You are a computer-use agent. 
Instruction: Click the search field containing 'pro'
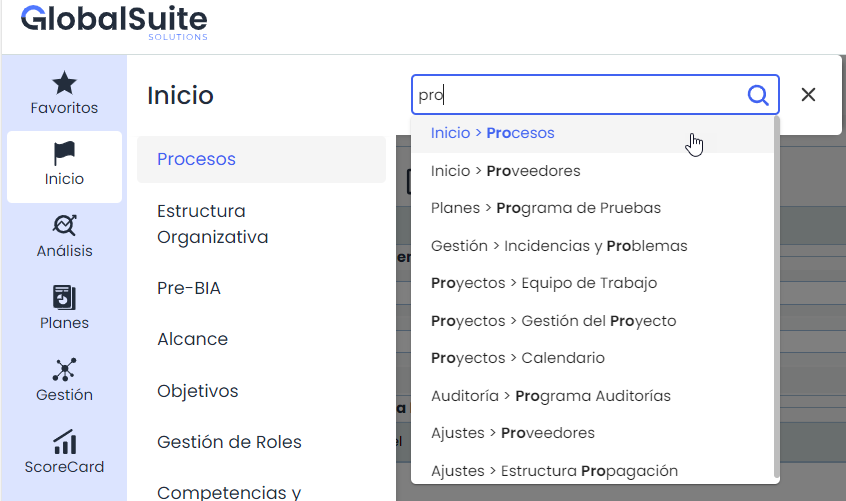580,95
